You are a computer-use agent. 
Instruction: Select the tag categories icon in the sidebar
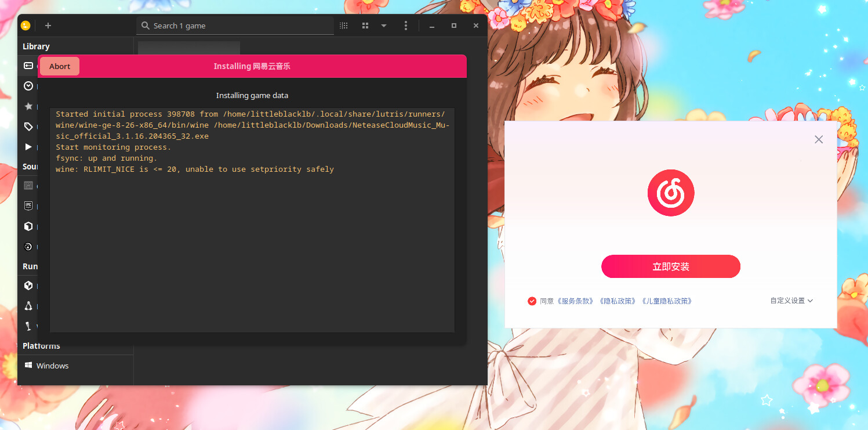(x=28, y=127)
